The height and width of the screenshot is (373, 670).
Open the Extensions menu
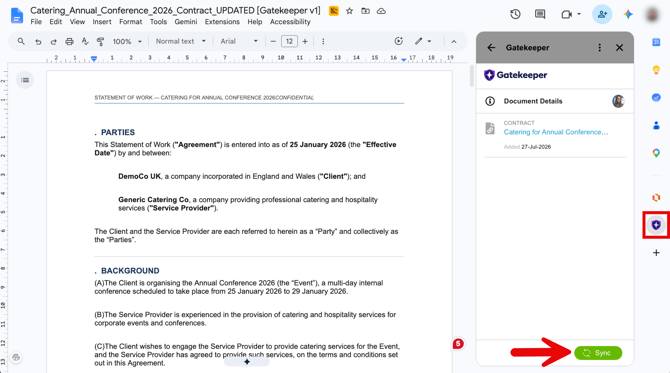coord(222,22)
